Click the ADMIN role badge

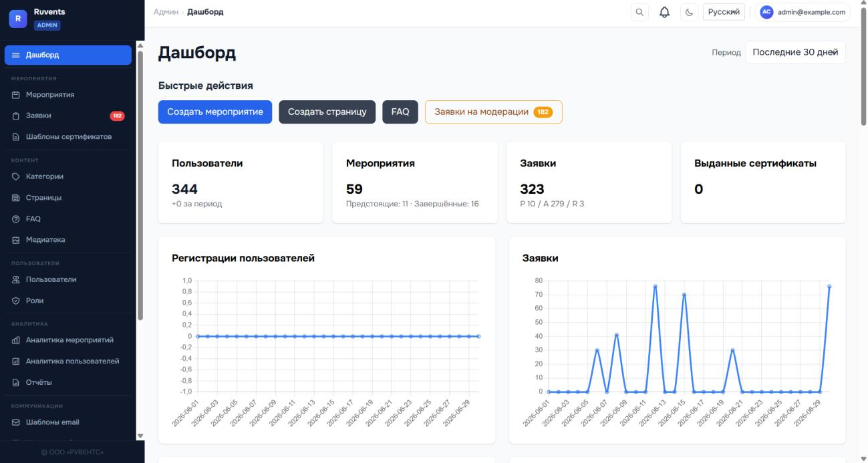(x=47, y=25)
